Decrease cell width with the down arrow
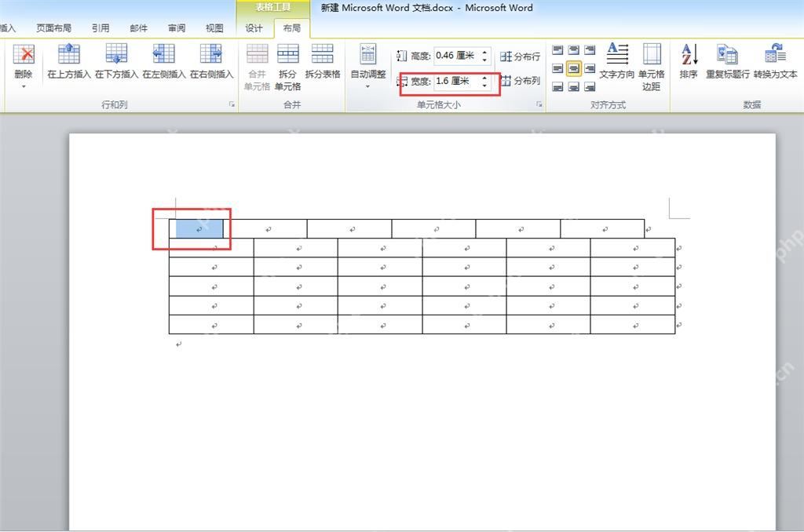804x532 pixels. (484, 85)
